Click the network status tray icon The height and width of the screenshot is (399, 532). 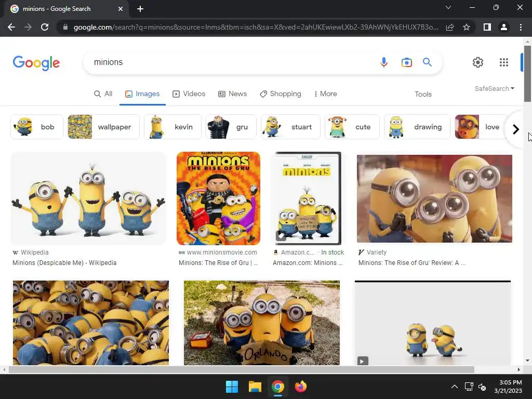(469, 387)
